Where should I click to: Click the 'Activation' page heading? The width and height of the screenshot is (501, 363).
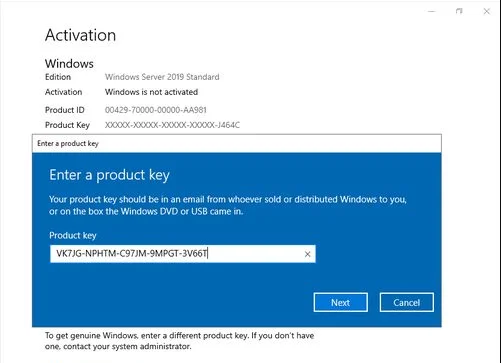click(x=80, y=35)
